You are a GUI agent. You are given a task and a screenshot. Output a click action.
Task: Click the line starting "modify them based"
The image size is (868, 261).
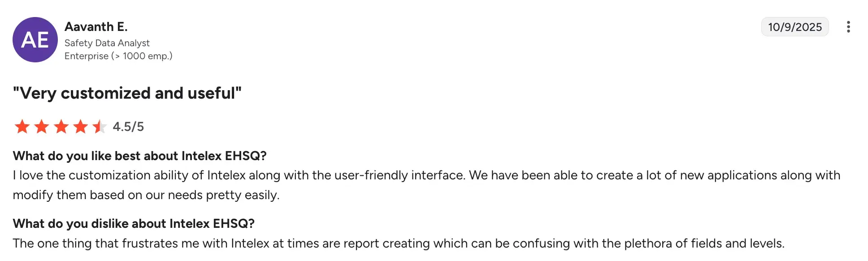pos(146,195)
